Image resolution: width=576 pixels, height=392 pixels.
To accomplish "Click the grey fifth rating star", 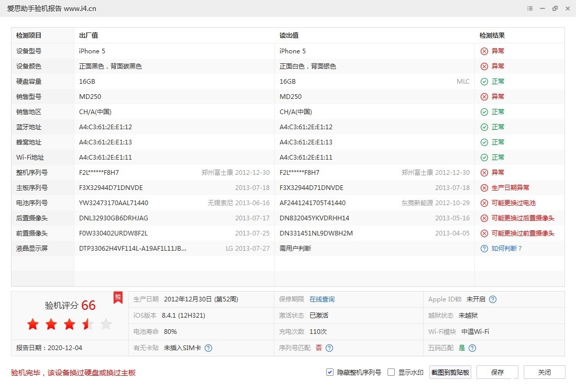I will [x=106, y=324].
